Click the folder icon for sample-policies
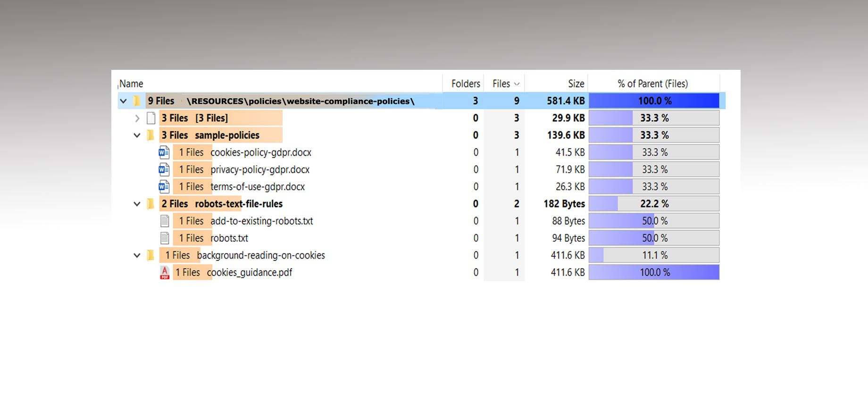868x393 pixels. (x=150, y=135)
